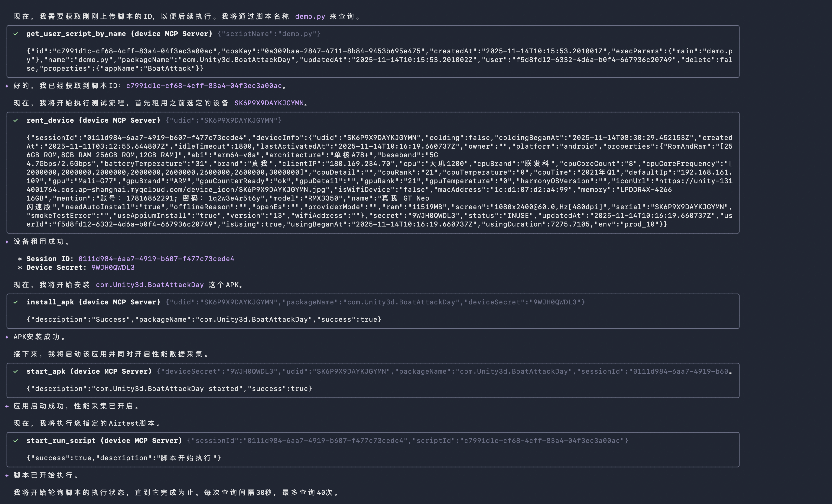This screenshot has height=504, width=832.
Task: Click checkmark beside start_apk tool call
Action: click(16, 372)
